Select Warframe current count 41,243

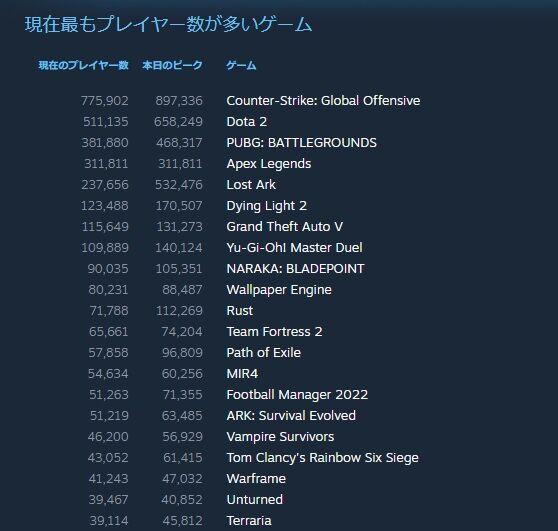click(x=109, y=479)
